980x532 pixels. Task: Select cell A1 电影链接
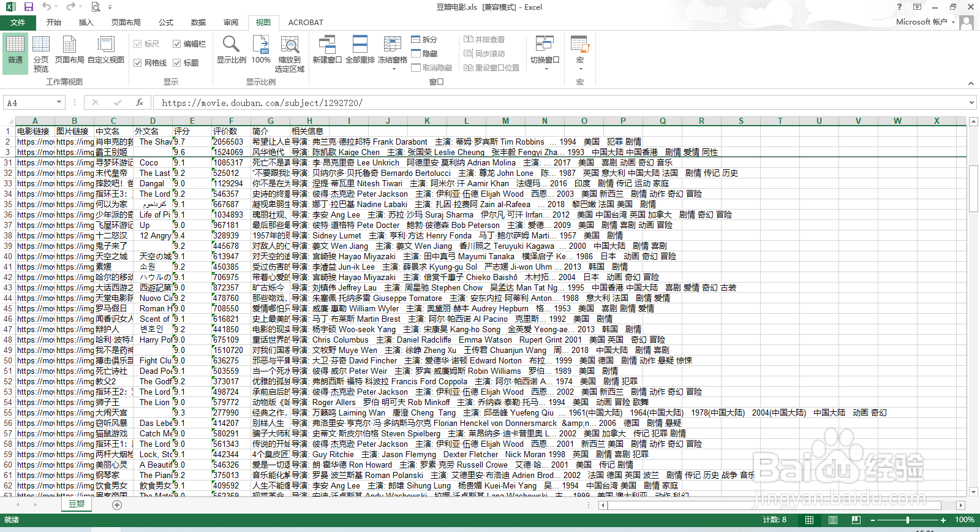pos(35,131)
